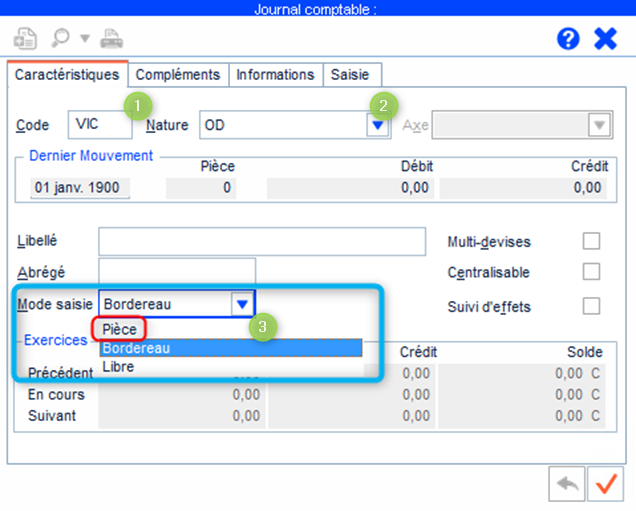Click the printer icon in toolbar
The image size is (636, 511).
(x=111, y=39)
